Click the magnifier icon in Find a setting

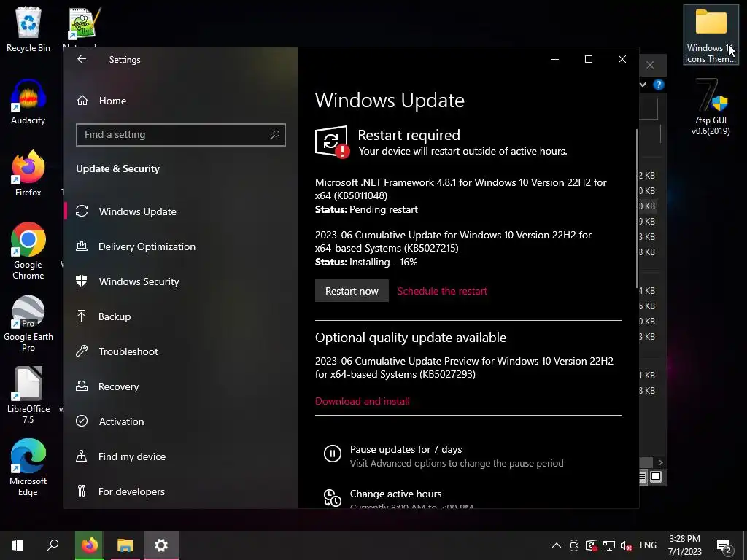(275, 135)
